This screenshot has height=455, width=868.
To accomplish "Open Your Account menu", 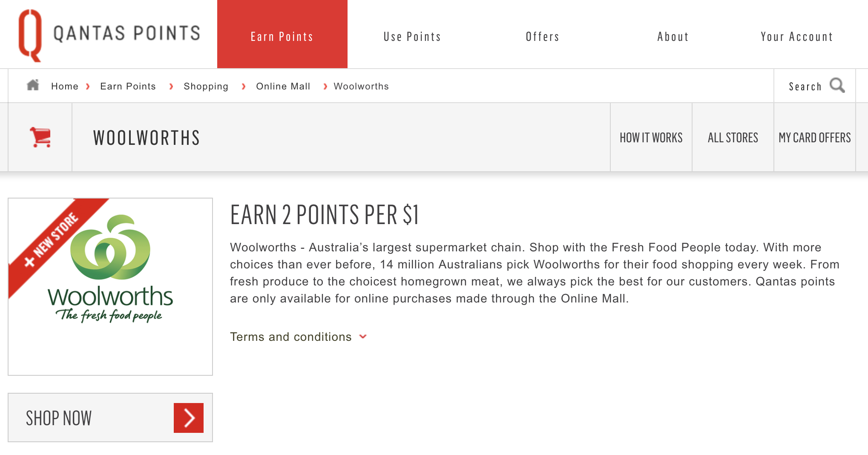I will pyautogui.click(x=797, y=37).
